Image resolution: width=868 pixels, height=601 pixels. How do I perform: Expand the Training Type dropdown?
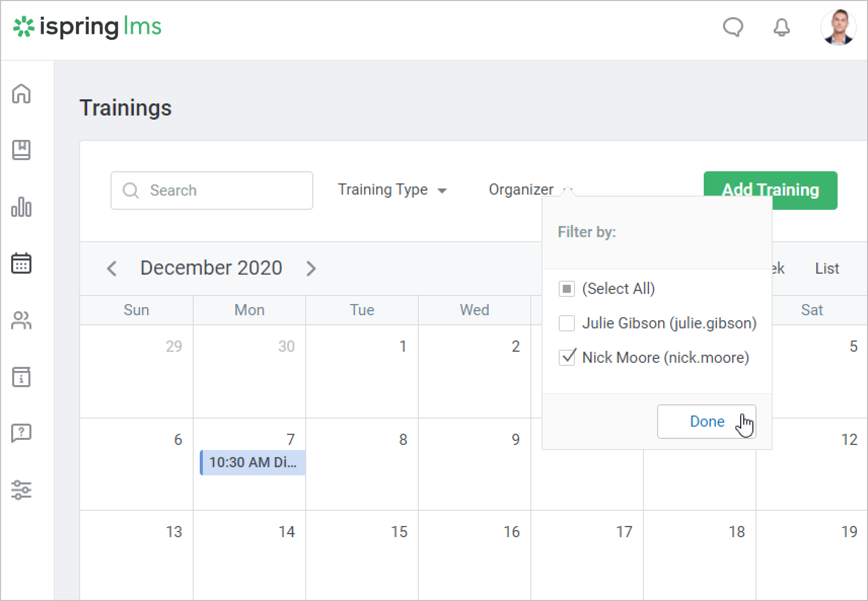click(392, 190)
